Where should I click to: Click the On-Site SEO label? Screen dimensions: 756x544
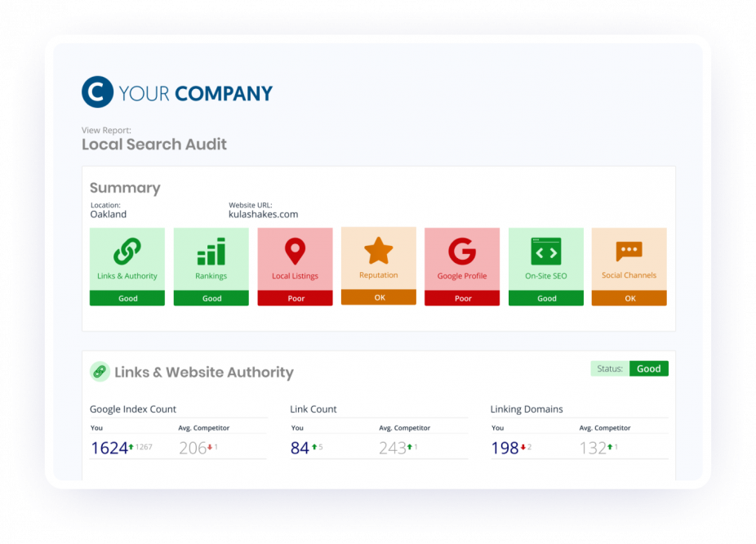pyautogui.click(x=546, y=276)
